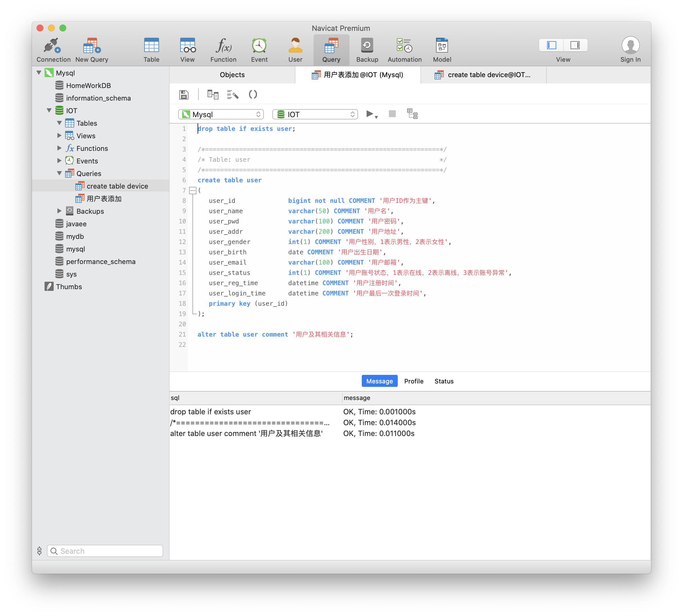Click the code snippet parentheses icon
The image size is (683, 616).
[253, 95]
